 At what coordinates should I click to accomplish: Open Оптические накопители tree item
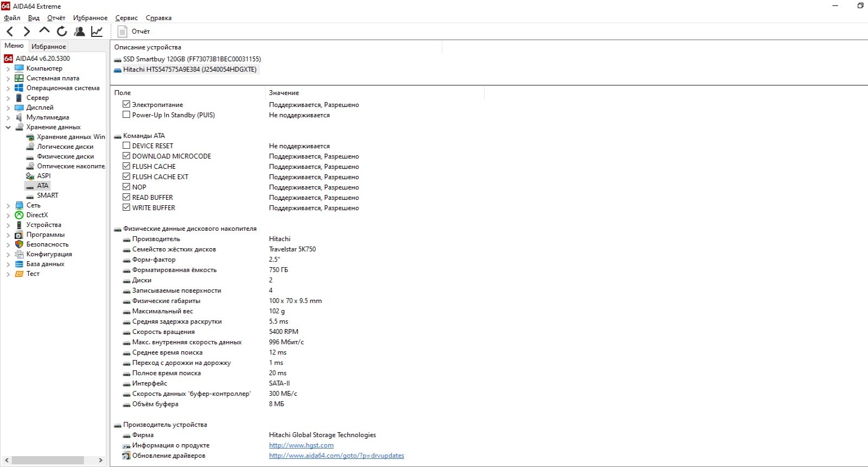tap(71, 166)
